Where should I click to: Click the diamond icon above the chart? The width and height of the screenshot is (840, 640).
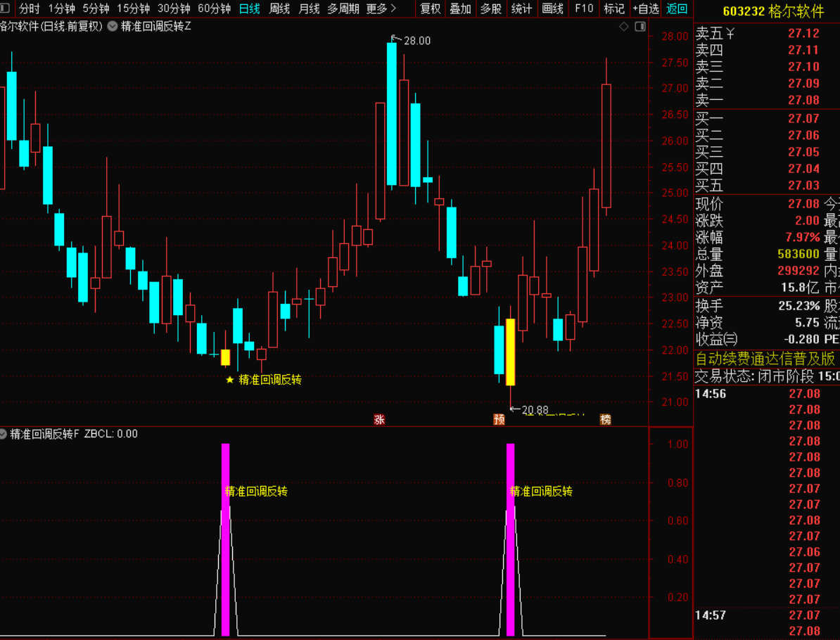pos(623,27)
